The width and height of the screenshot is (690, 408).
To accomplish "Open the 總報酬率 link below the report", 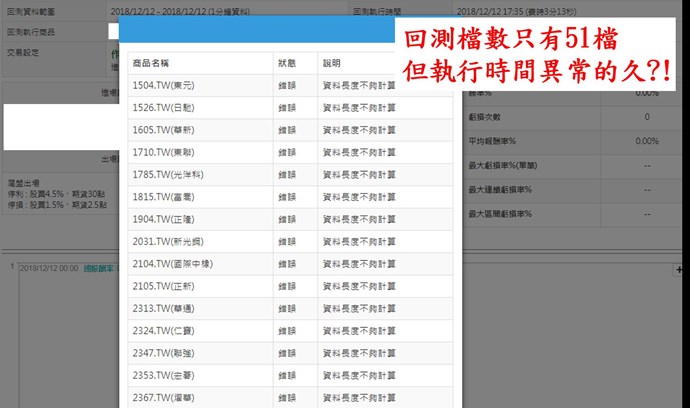I will tap(99, 269).
